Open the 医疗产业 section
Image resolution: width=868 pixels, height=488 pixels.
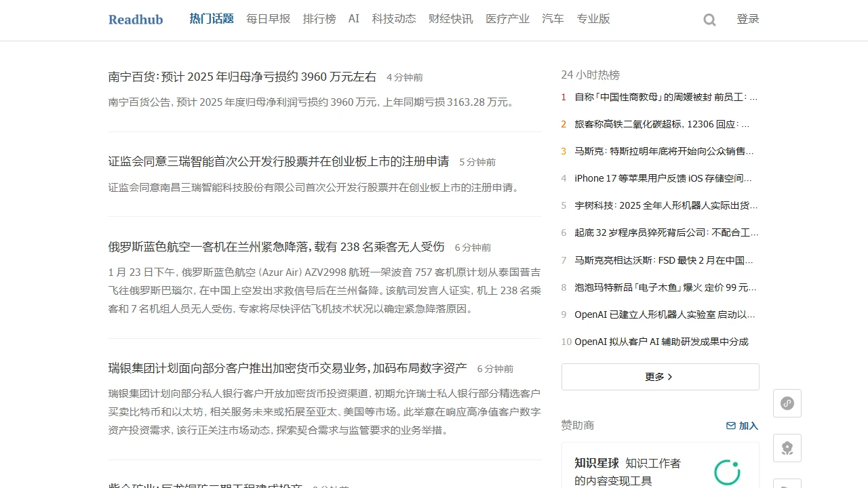tap(507, 19)
